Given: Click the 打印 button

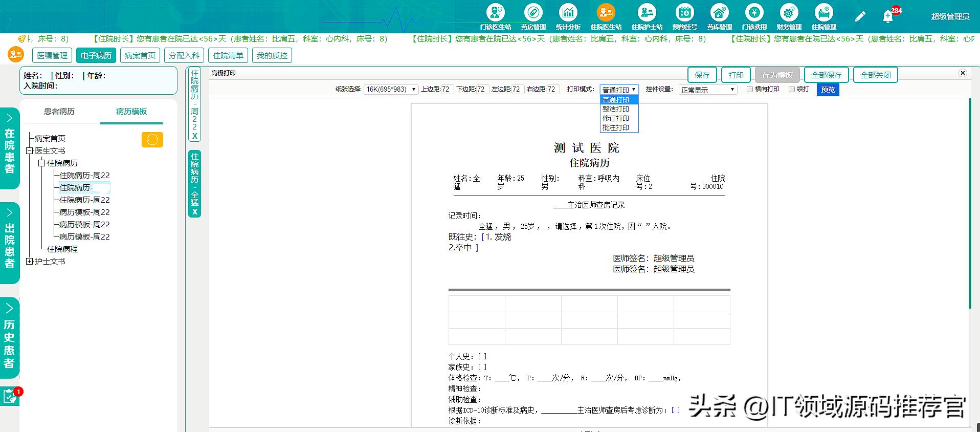Looking at the screenshot, I should pyautogui.click(x=736, y=75).
